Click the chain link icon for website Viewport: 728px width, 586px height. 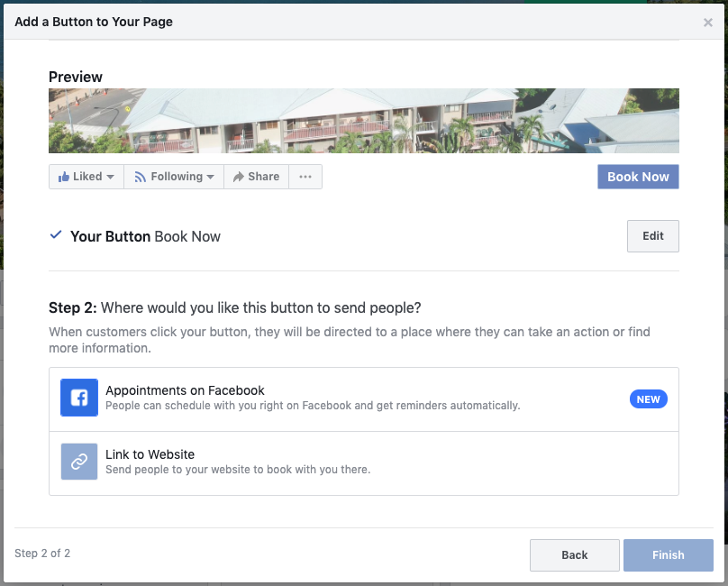(x=79, y=462)
